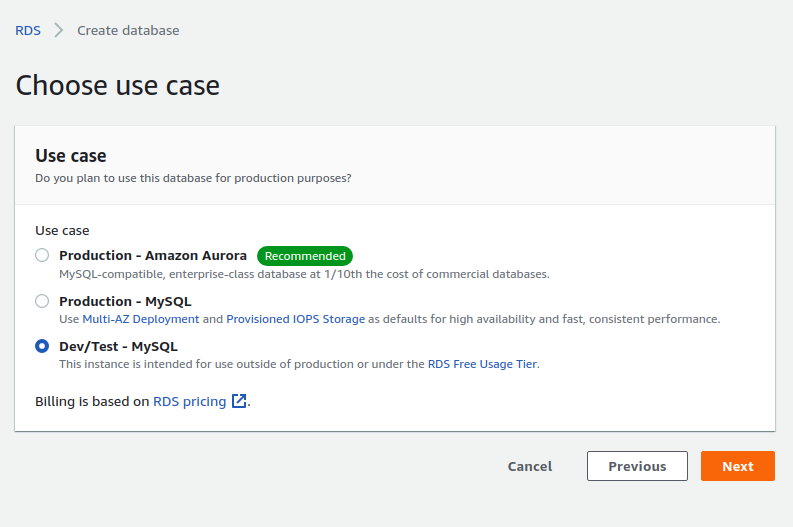This screenshot has width=793, height=527.
Task: Proceed with the orange Next button
Action: [737, 466]
